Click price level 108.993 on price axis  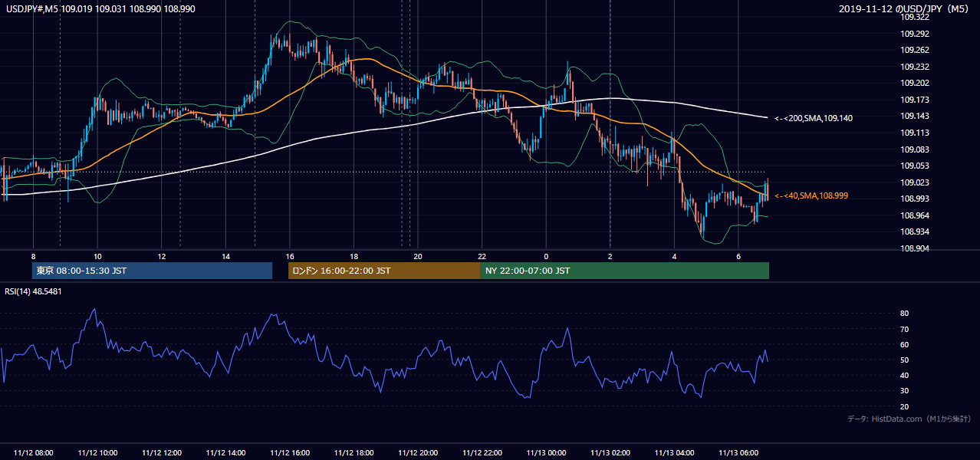click(915, 199)
